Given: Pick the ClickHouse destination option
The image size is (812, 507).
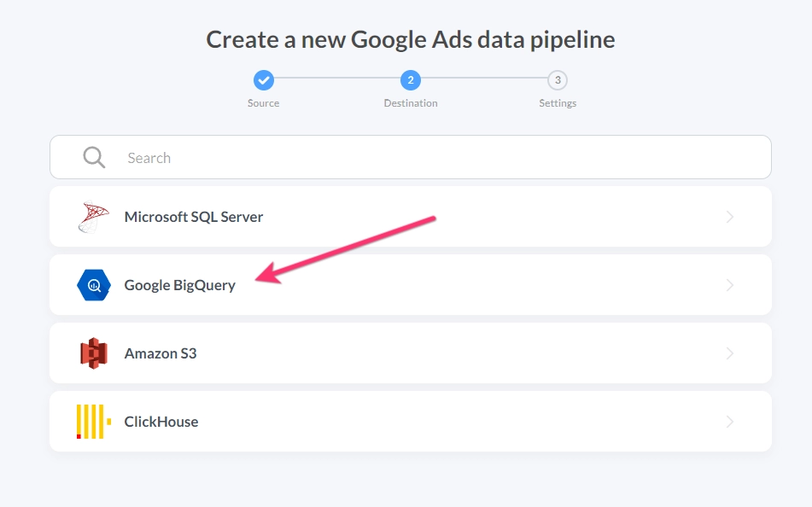Looking at the screenshot, I should coord(411,422).
